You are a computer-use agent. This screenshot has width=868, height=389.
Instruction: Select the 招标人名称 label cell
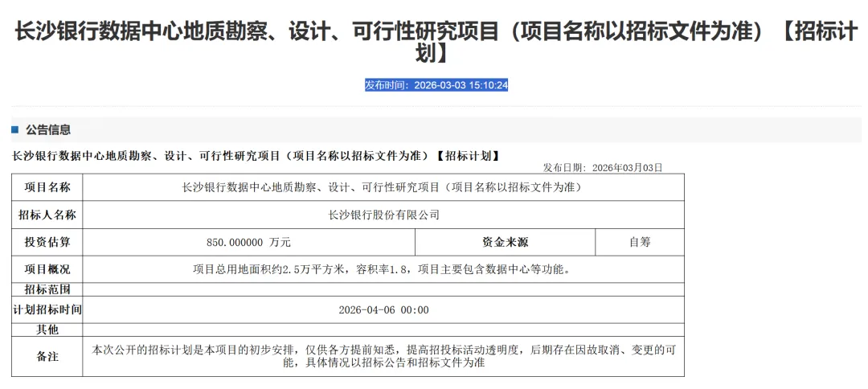[47, 215]
